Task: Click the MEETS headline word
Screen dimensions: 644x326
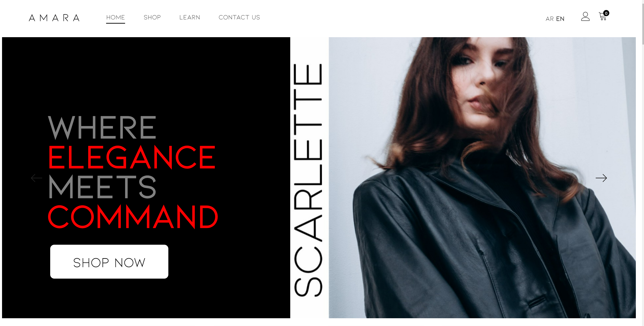Action: click(x=102, y=187)
